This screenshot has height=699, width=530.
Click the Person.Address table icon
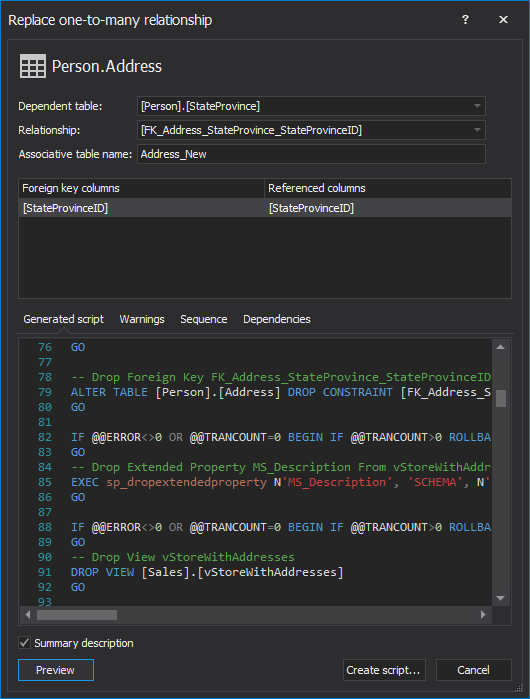33,66
